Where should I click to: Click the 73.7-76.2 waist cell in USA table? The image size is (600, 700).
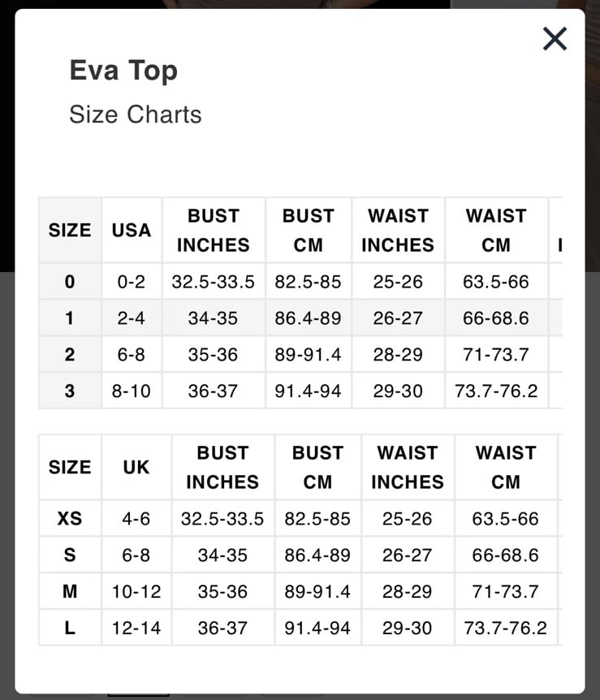coord(496,391)
